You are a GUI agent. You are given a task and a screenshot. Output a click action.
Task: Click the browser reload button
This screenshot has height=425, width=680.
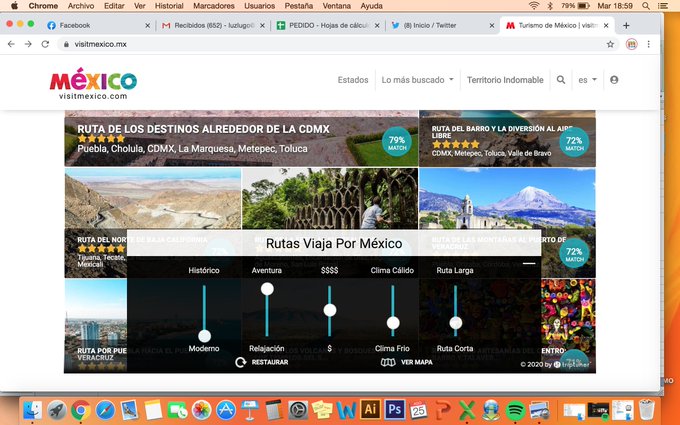[46, 44]
